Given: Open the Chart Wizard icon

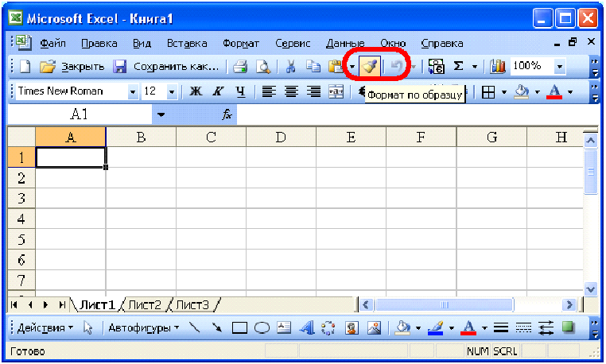Looking at the screenshot, I should 498,67.
